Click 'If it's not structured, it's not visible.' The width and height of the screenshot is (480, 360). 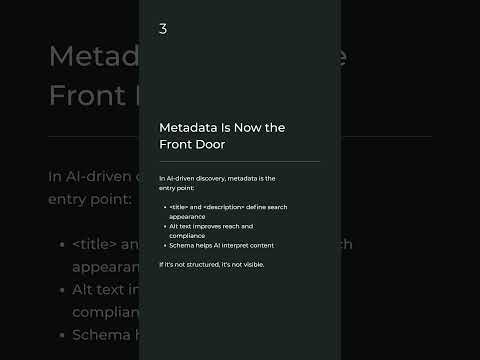click(212, 264)
